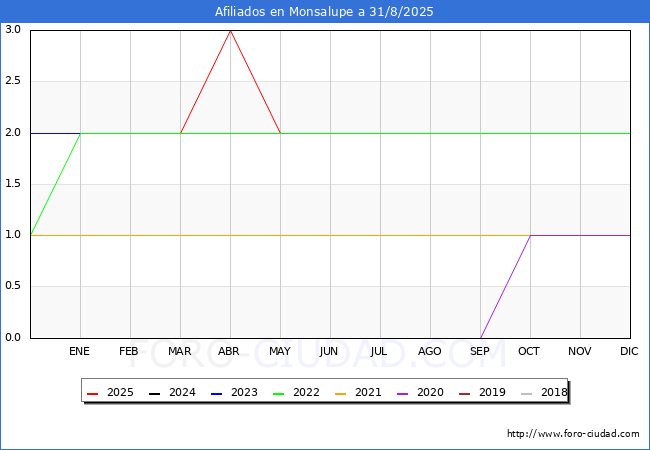Click the SEP month axis label

480,352
